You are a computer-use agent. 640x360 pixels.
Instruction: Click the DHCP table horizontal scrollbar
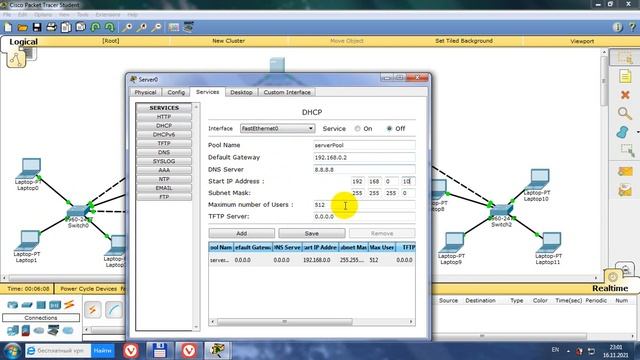click(x=284, y=322)
